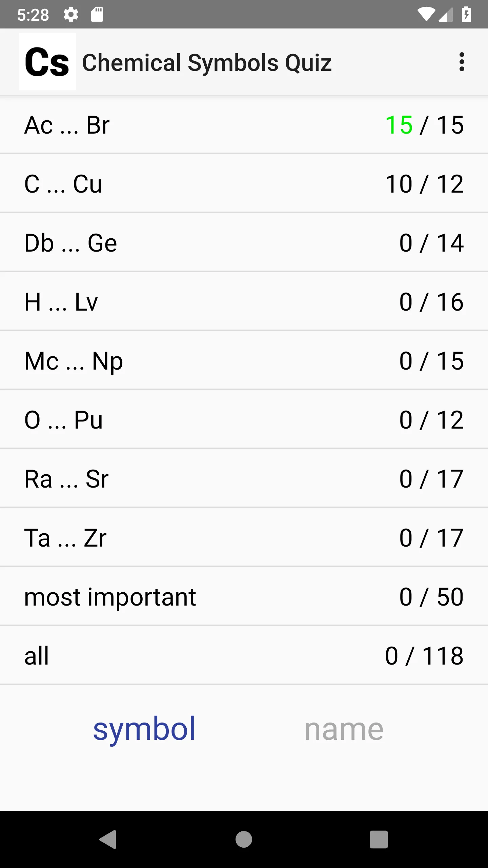This screenshot has width=488, height=868.
Task: Start the Mc ... Np quiz
Action: tap(244, 360)
